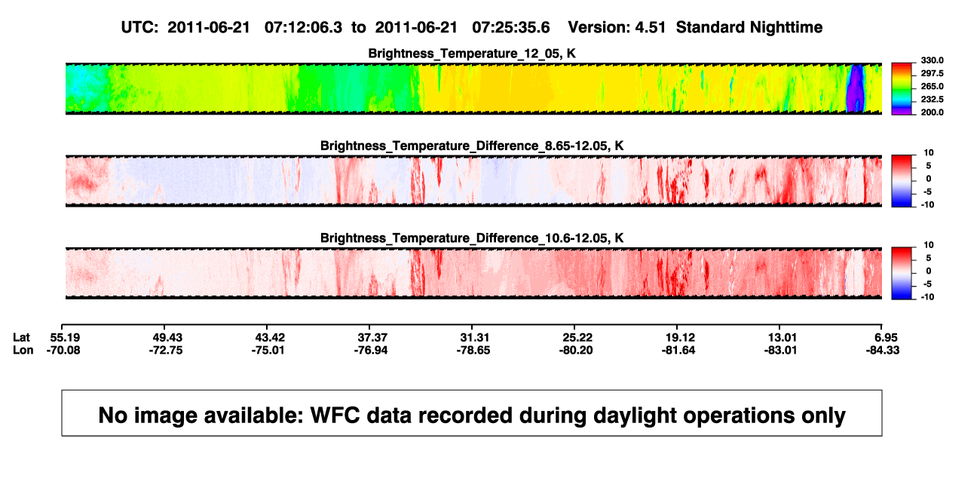Click longitude value -80.20
This screenshot has height=503, width=980.
coord(574,350)
